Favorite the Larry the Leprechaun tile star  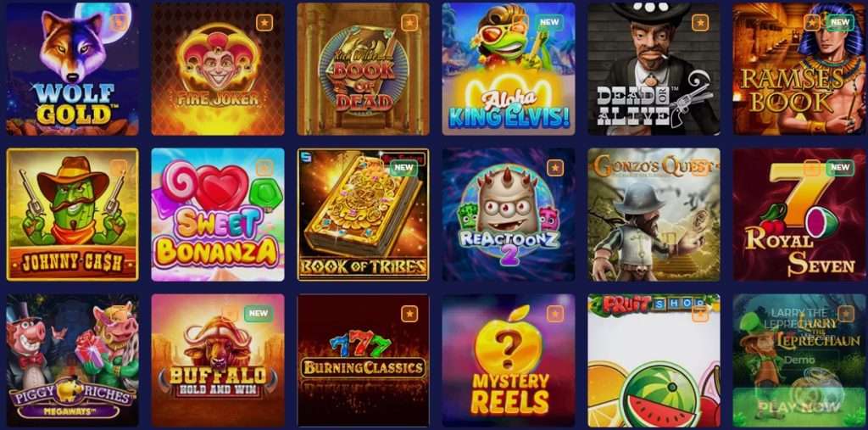tap(845, 314)
